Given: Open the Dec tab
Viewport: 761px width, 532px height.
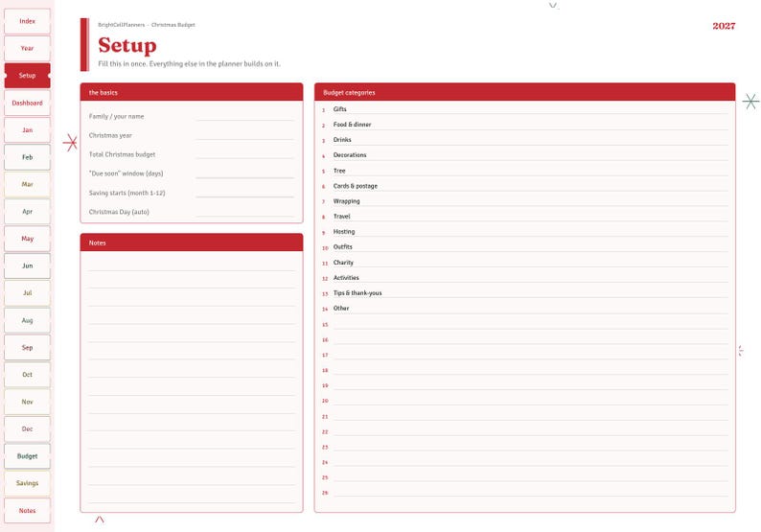Looking at the screenshot, I should tap(27, 429).
